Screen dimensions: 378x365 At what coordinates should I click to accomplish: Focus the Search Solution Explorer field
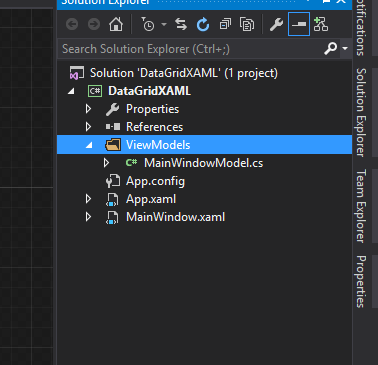click(192, 49)
